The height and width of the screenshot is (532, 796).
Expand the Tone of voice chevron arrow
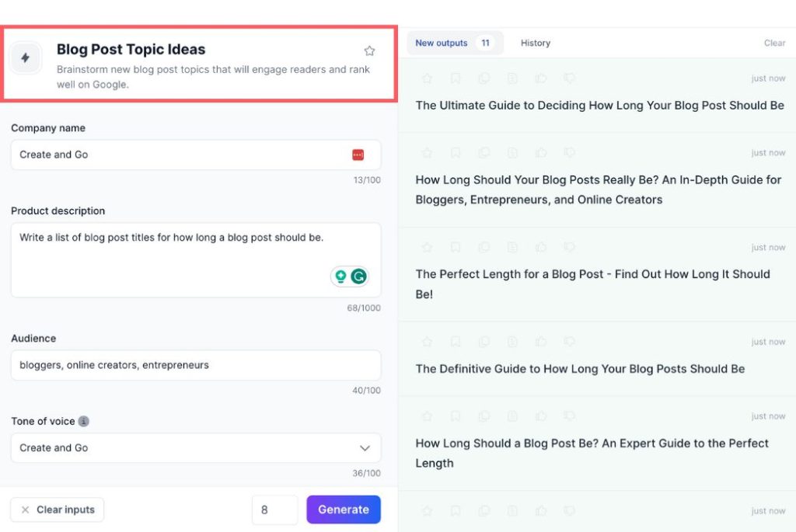(364, 448)
